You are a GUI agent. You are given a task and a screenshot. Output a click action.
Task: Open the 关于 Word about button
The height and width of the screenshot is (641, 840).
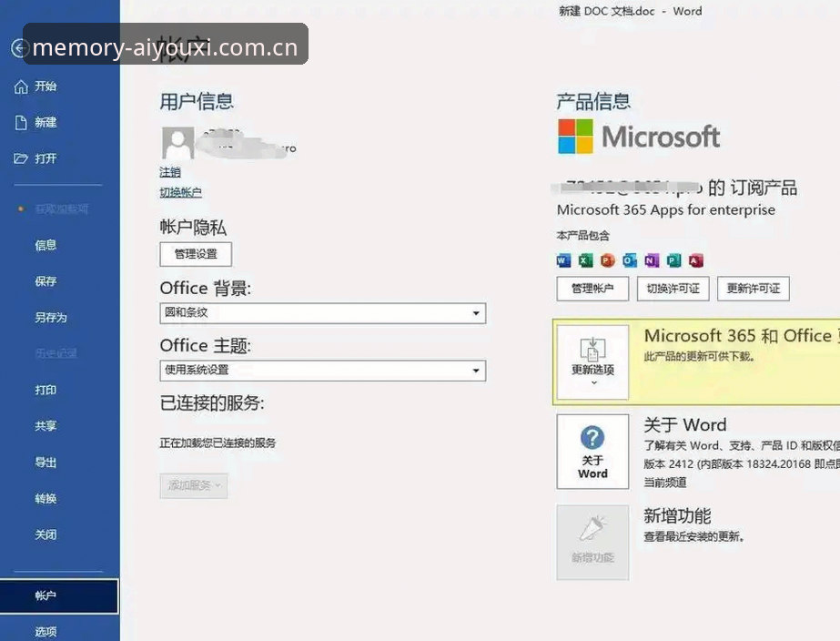point(592,452)
